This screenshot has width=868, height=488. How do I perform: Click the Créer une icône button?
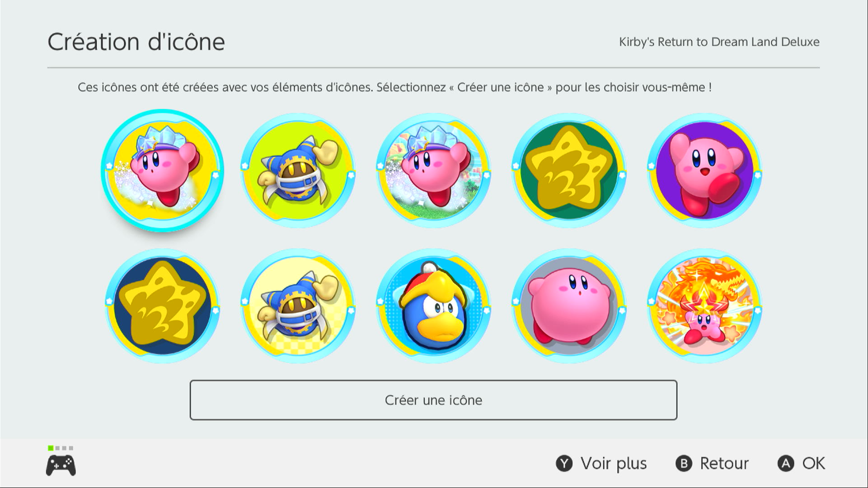click(433, 400)
